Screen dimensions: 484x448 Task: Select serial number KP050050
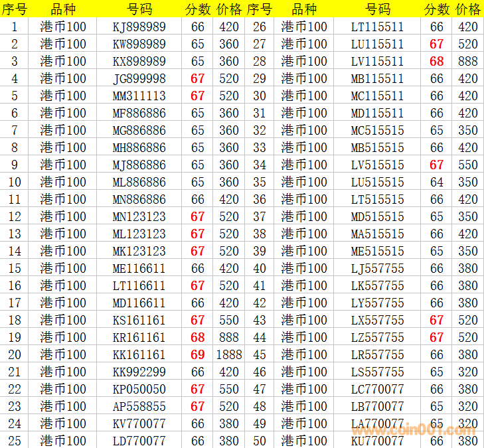coord(139,390)
